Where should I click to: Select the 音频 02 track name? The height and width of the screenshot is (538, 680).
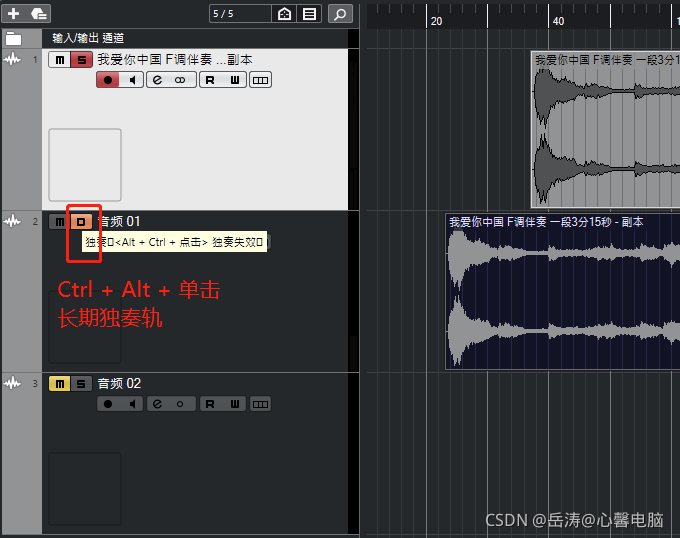(119, 384)
